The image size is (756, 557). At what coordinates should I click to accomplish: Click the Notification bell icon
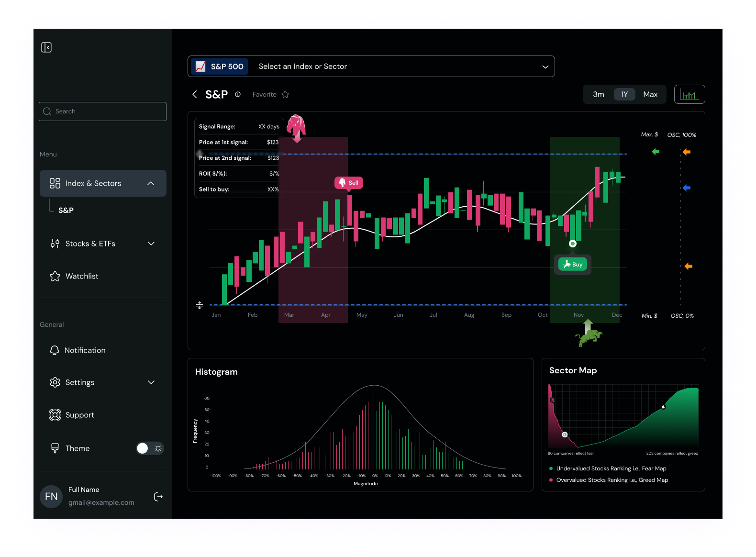(x=55, y=350)
